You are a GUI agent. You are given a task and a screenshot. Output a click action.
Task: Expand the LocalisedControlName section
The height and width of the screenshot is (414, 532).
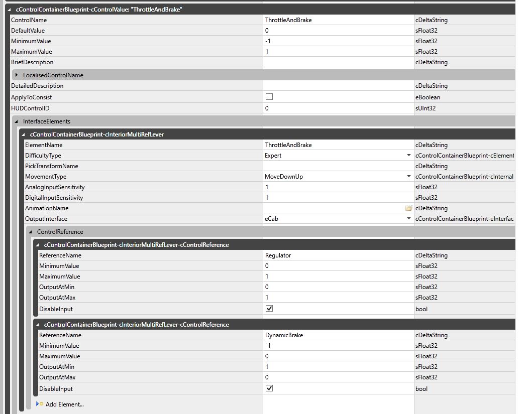pos(17,75)
